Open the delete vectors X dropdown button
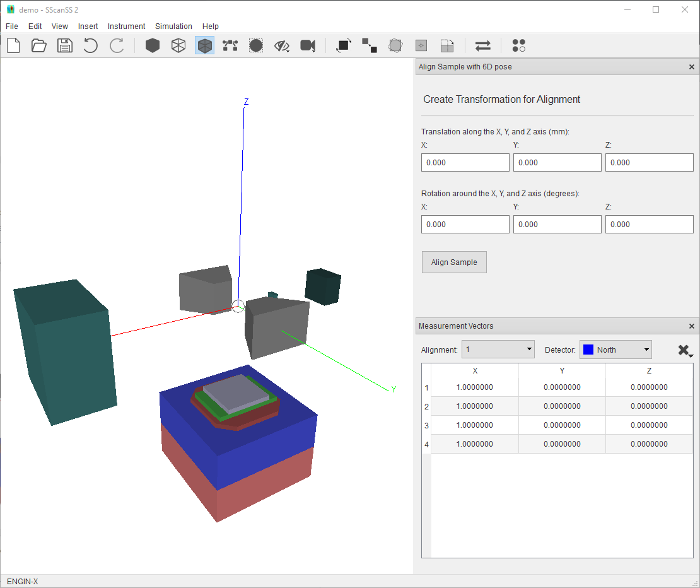This screenshot has width=700, height=588. click(685, 351)
